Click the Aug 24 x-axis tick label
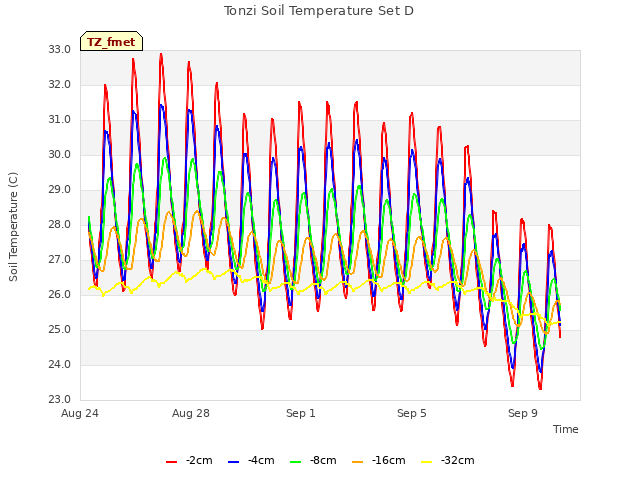Screen dimensions: 640x480 (x=80, y=413)
